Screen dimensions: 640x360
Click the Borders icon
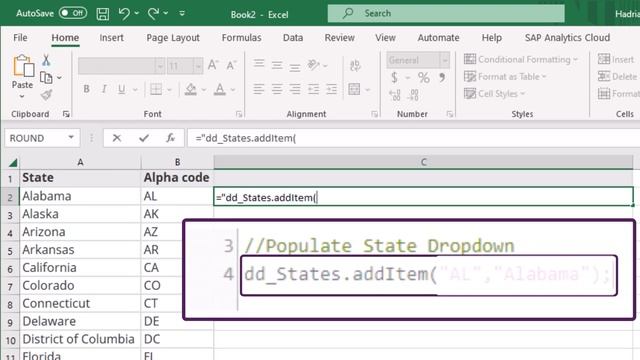click(156, 89)
